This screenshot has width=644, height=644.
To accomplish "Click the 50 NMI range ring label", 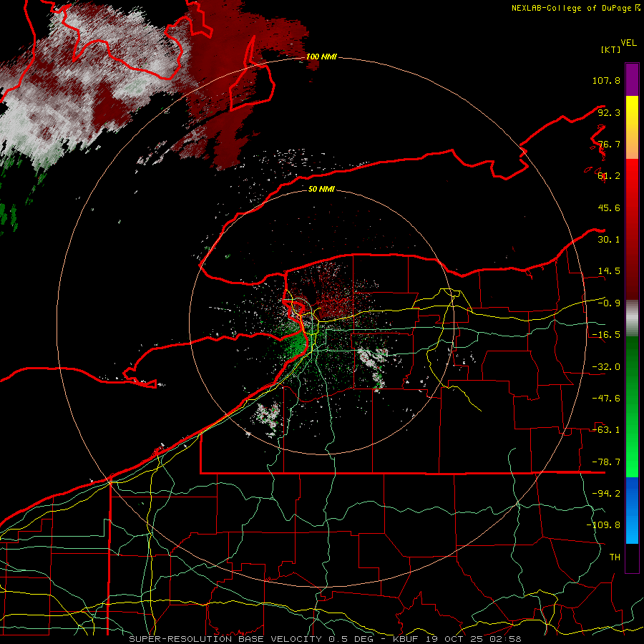I will point(321,189).
